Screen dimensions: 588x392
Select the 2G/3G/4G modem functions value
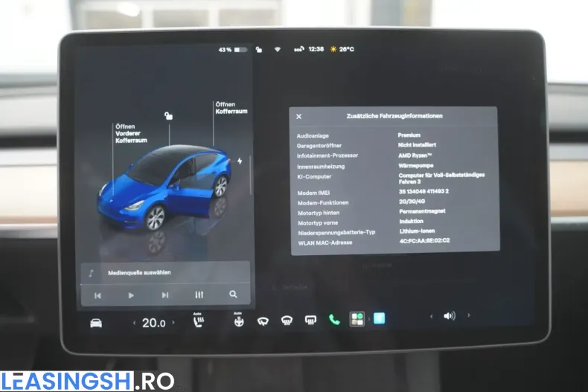(412, 202)
